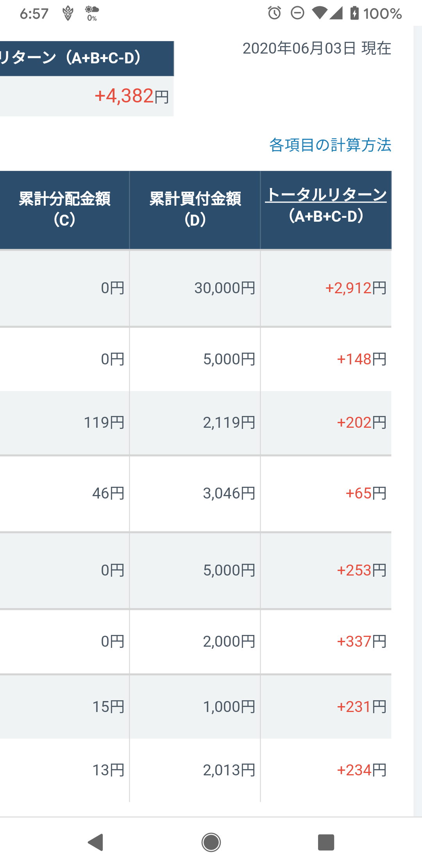Screen dimensions: 422x868
Task: Tap the Android back navigation button
Action: point(96,842)
